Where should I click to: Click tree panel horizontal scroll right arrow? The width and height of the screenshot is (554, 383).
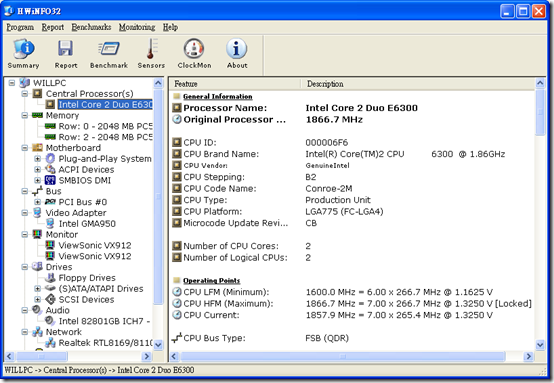coord(147,356)
